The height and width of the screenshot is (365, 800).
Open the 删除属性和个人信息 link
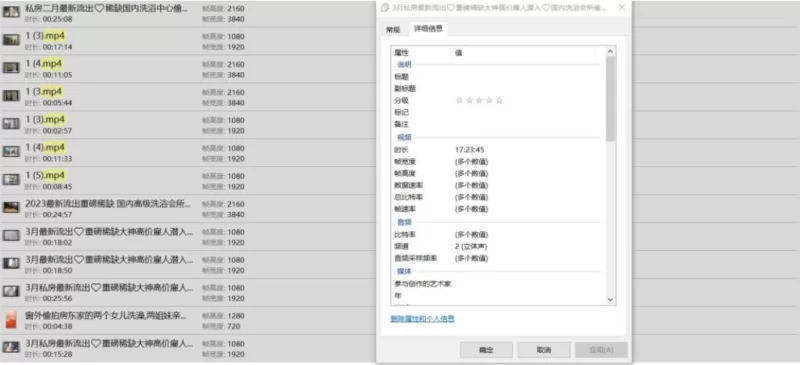[x=422, y=319]
